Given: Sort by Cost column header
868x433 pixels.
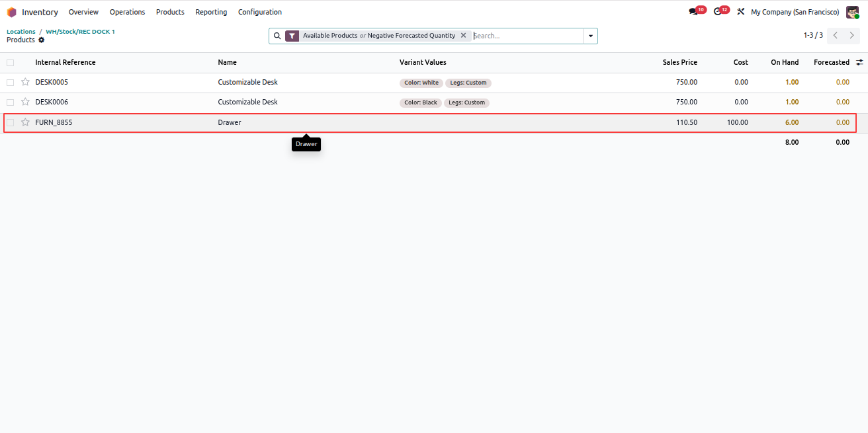Looking at the screenshot, I should tap(740, 62).
